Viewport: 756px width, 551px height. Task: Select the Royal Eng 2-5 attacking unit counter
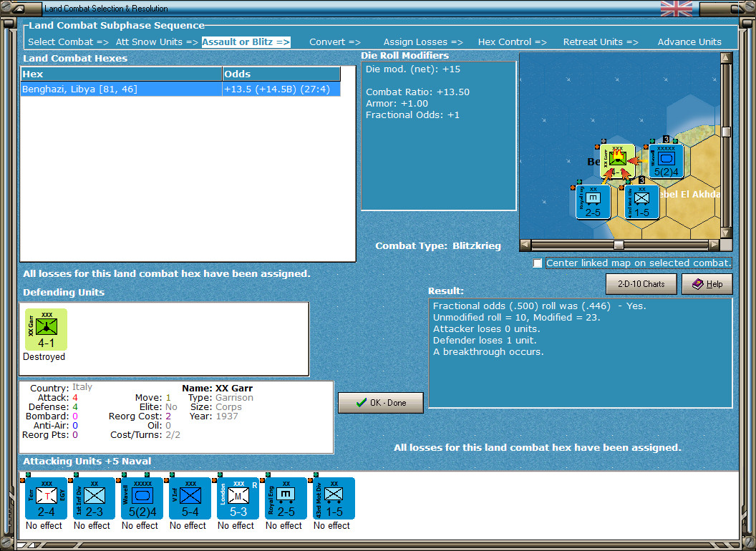(286, 499)
